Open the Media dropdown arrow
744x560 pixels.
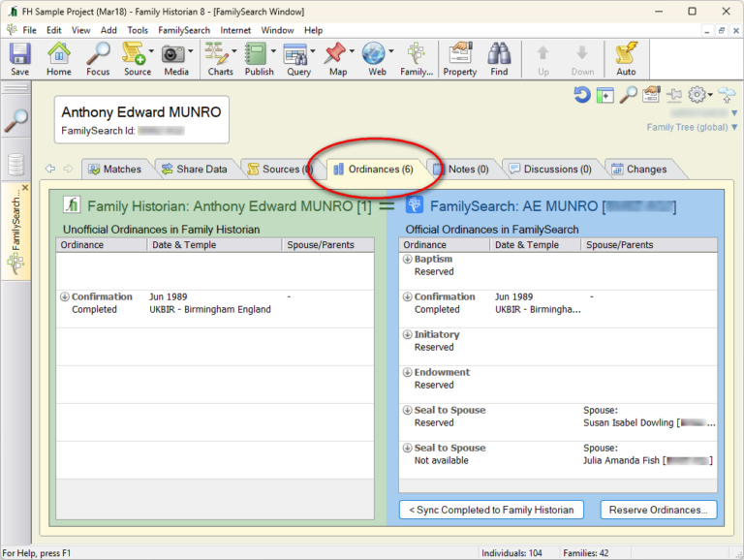pyautogui.click(x=191, y=50)
